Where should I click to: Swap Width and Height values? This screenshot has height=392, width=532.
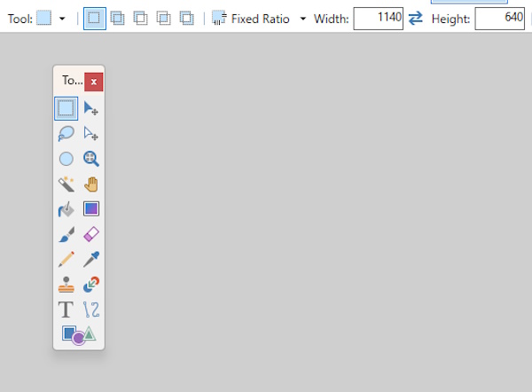pyautogui.click(x=416, y=19)
